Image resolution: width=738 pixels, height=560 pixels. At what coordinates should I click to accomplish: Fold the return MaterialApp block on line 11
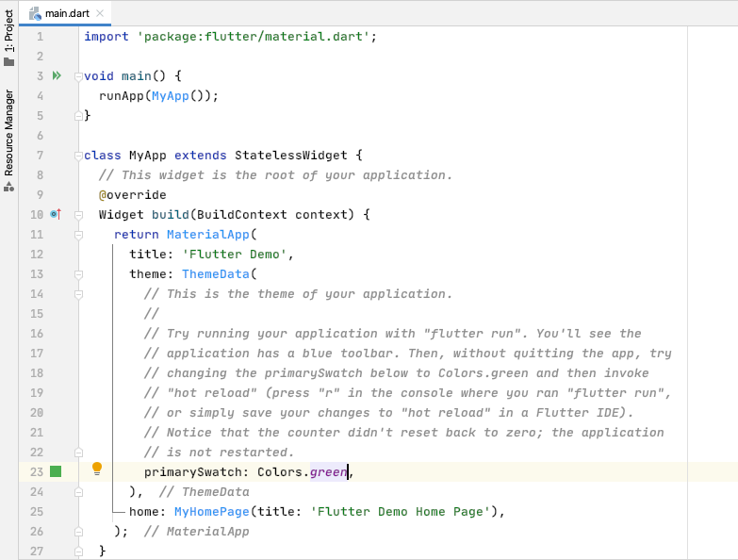pos(79,235)
